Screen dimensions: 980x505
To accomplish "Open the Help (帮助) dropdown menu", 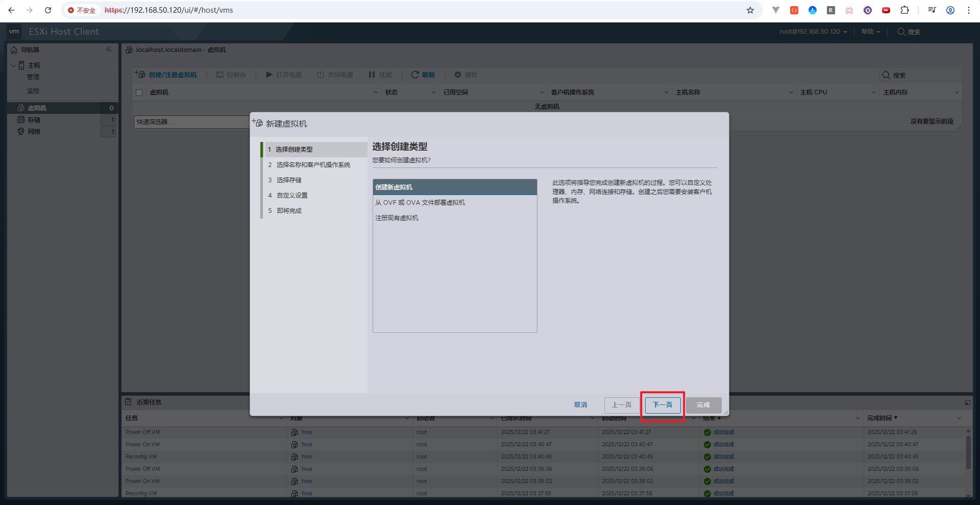I will click(870, 32).
